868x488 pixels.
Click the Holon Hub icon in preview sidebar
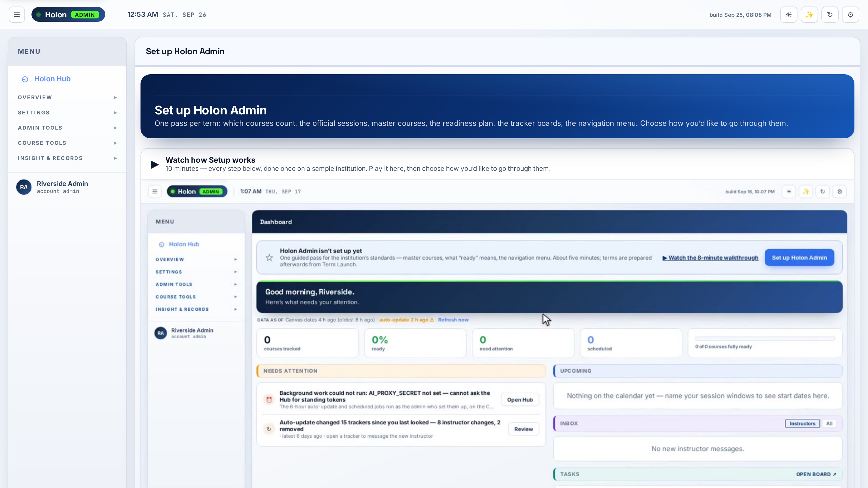(x=161, y=245)
